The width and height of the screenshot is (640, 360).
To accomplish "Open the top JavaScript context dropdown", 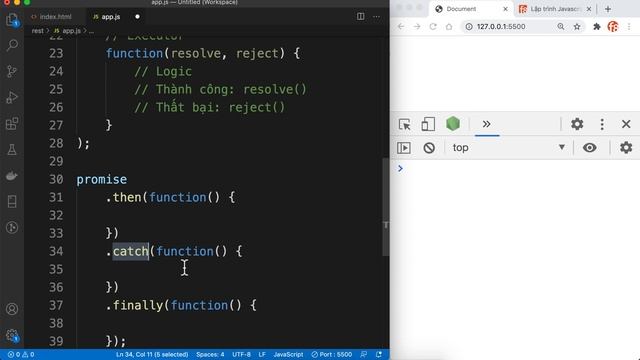I will (509, 148).
